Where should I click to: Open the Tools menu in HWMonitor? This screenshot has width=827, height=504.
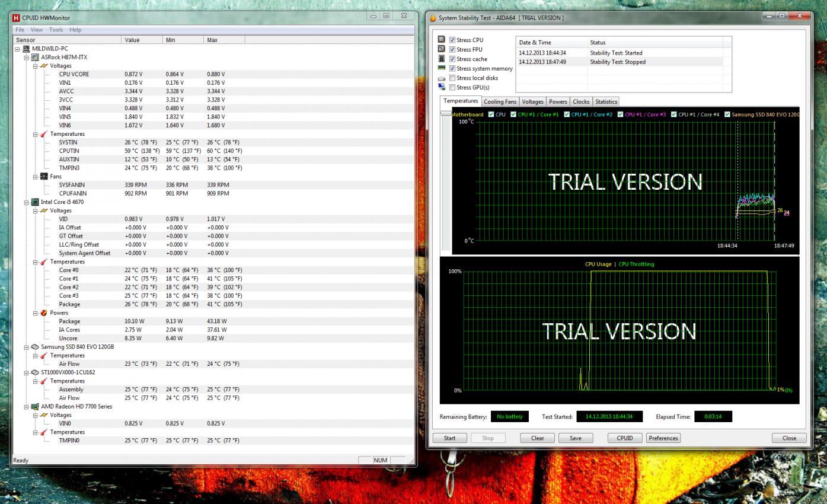pyautogui.click(x=56, y=30)
